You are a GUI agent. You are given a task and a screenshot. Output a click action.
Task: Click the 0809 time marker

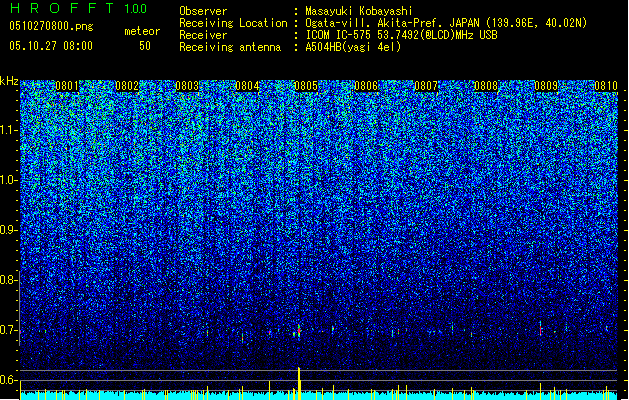tap(546, 86)
